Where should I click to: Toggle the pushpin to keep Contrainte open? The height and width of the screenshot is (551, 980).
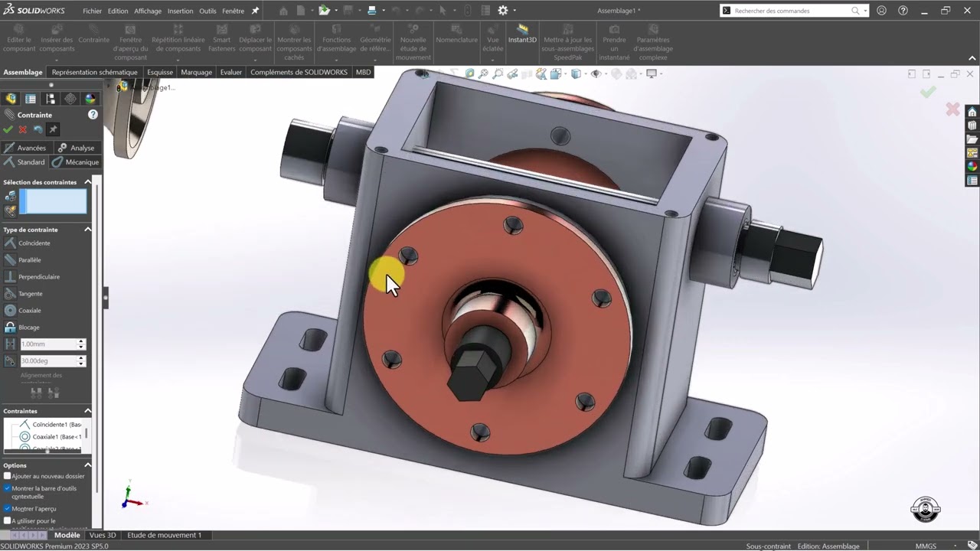click(x=53, y=130)
